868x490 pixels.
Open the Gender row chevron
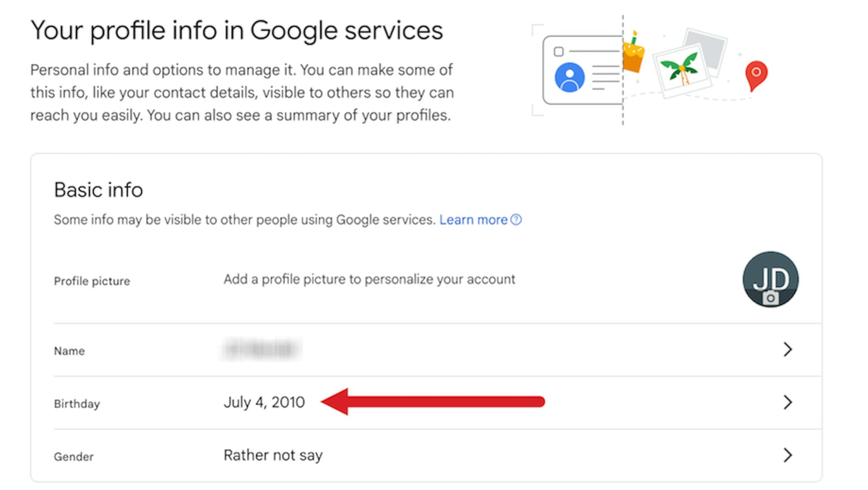click(788, 455)
